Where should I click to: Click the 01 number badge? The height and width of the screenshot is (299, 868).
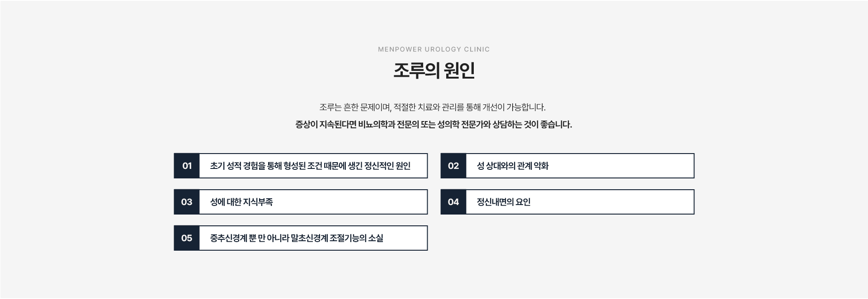[187, 166]
